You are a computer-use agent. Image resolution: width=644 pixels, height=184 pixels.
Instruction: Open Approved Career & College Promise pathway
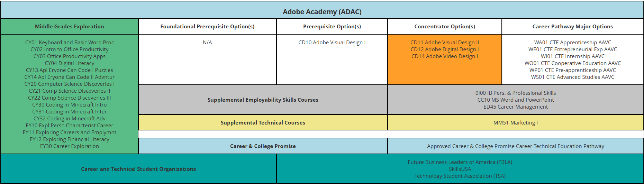point(515,146)
